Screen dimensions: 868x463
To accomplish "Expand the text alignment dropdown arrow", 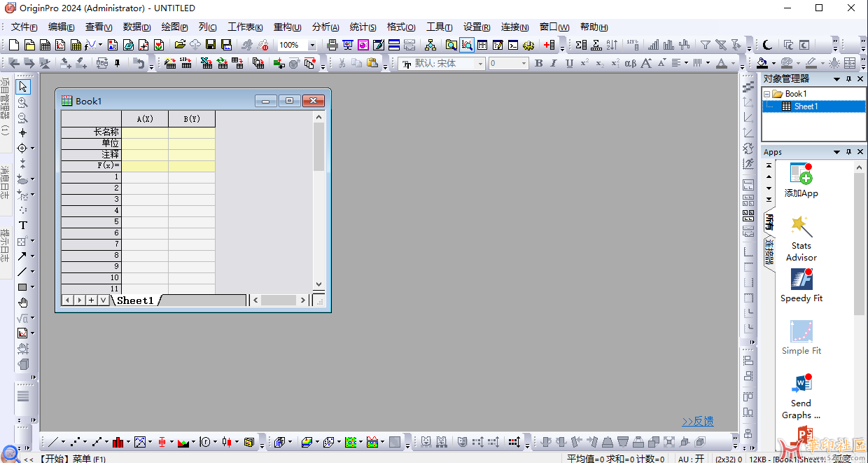I will (x=686, y=64).
